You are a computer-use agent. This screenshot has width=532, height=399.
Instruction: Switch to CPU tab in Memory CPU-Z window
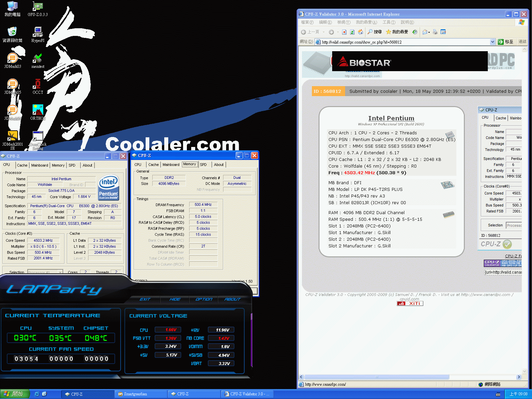point(138,165)
